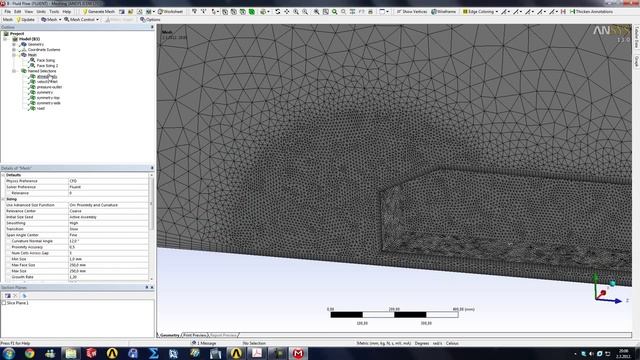Click the Face Sizing icon in outline
640x360 pixels.
[x=32, y=60]
